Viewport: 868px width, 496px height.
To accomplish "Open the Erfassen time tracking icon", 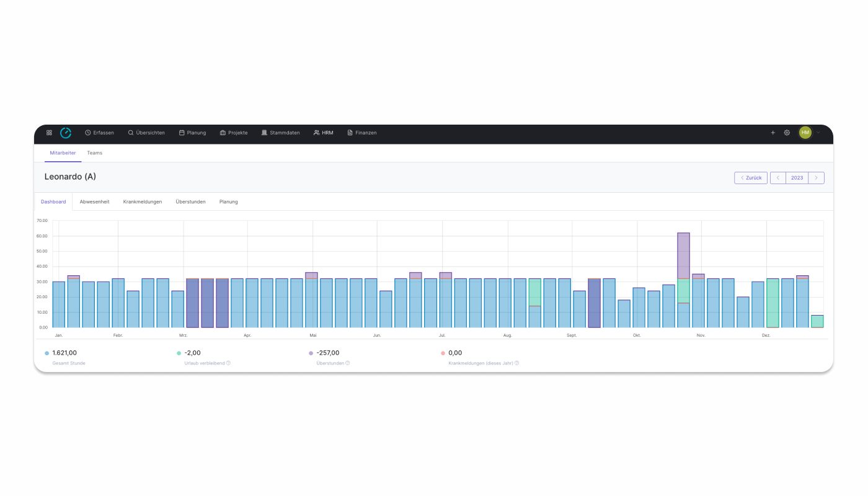I will click(87, 132).
